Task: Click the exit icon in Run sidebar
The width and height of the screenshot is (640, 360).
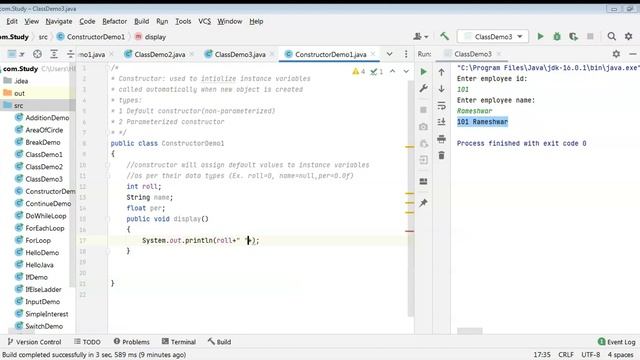Action: [x=423, y=160]
